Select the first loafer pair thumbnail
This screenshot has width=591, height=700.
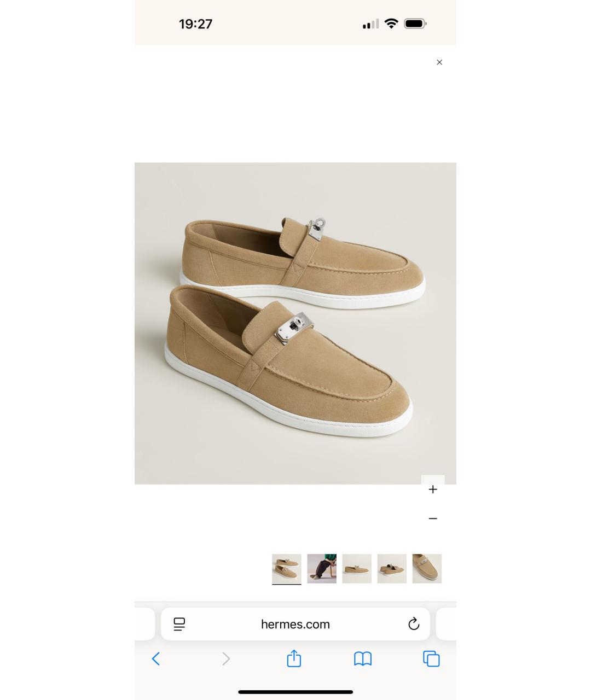[x=287, y=569]
